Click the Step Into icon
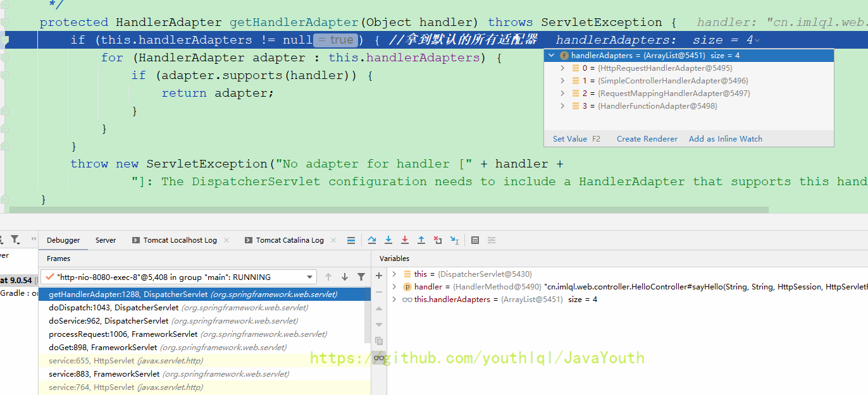The width and height of the screenshot is (868, 395). 388,240
